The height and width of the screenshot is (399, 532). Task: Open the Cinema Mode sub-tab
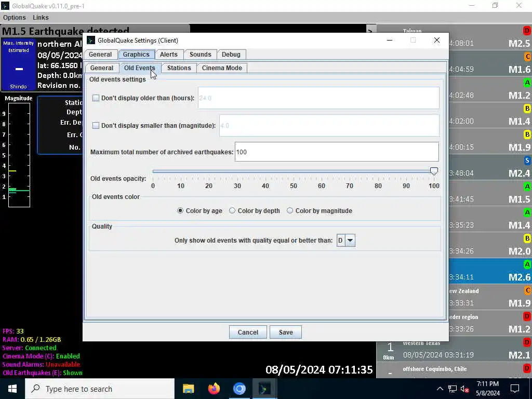(222, 68)
